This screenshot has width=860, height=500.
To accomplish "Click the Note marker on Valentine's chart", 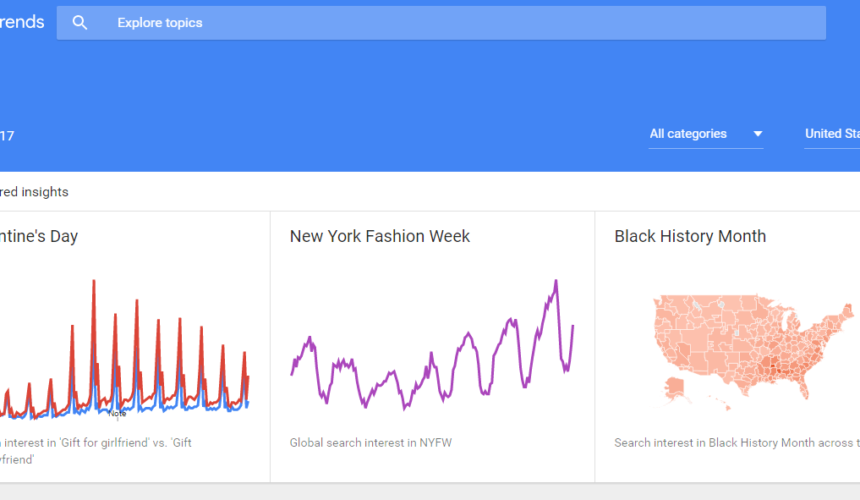I will 117,414.
